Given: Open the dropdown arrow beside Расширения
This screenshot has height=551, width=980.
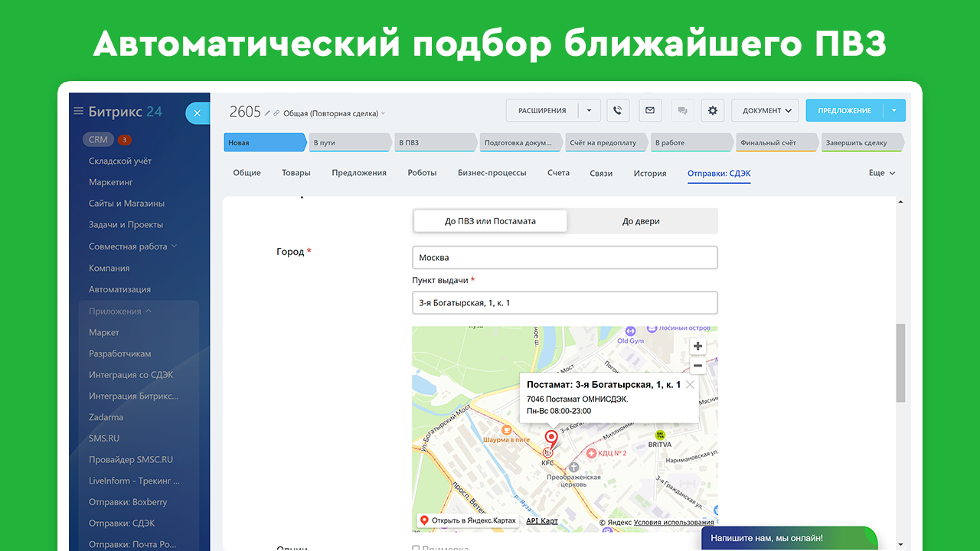Looking at the screenshot, I should click(589, 110).
